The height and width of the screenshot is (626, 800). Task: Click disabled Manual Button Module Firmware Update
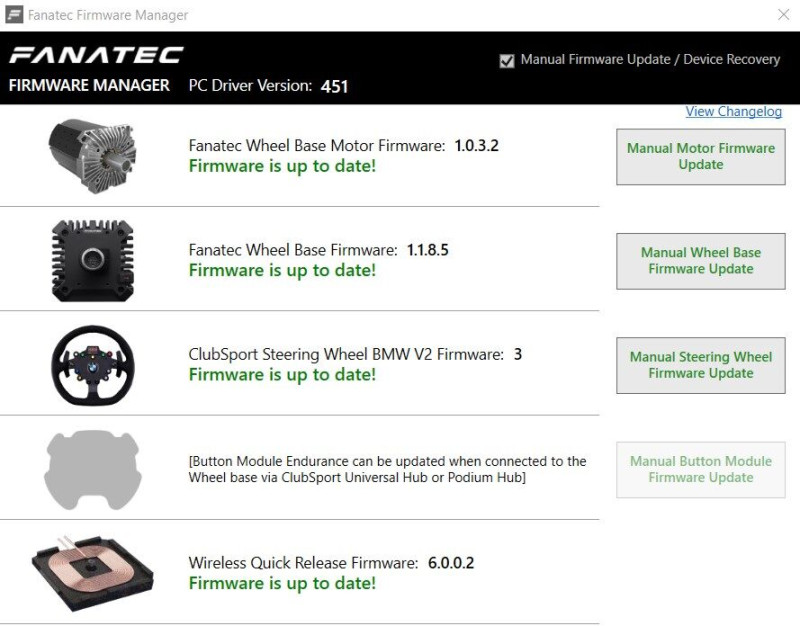[700, 469]
